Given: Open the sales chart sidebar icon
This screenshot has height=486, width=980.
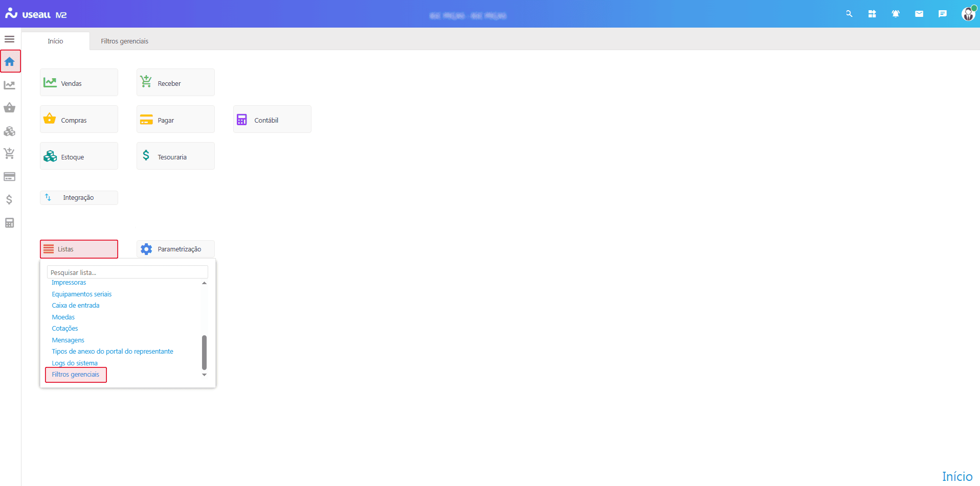Looking at the screenshot, I should click(x=9, y=85).
